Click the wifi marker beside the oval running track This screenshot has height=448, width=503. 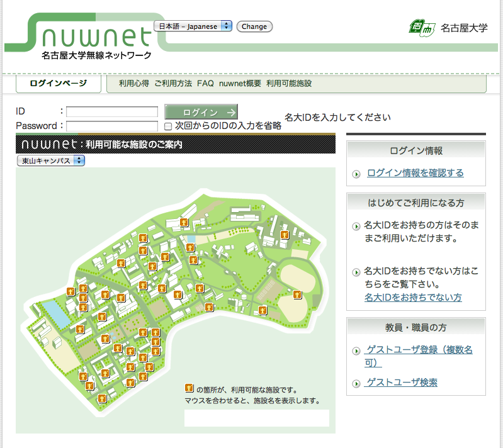(297, 294)
